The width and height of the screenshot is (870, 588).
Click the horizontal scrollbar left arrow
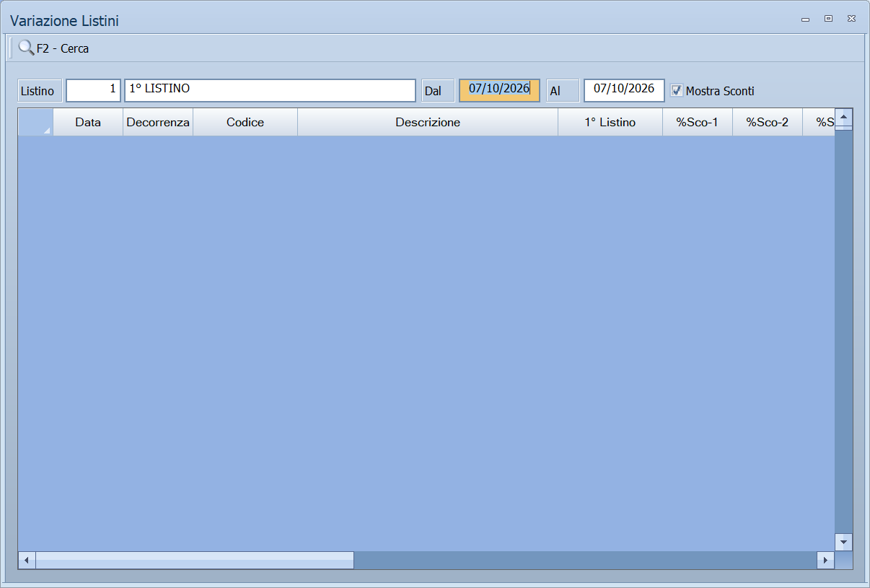27,560
